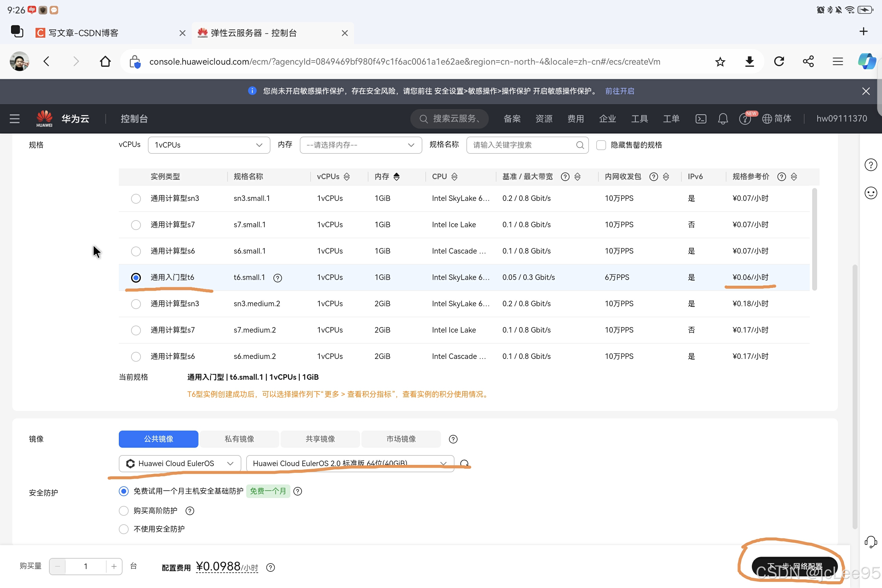Click the refresh images icon
Viewport: 882px width, 588px height.
click(464, 463)
